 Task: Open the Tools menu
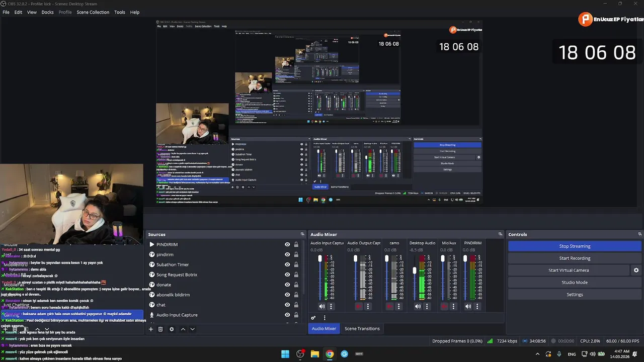(120, 12)
